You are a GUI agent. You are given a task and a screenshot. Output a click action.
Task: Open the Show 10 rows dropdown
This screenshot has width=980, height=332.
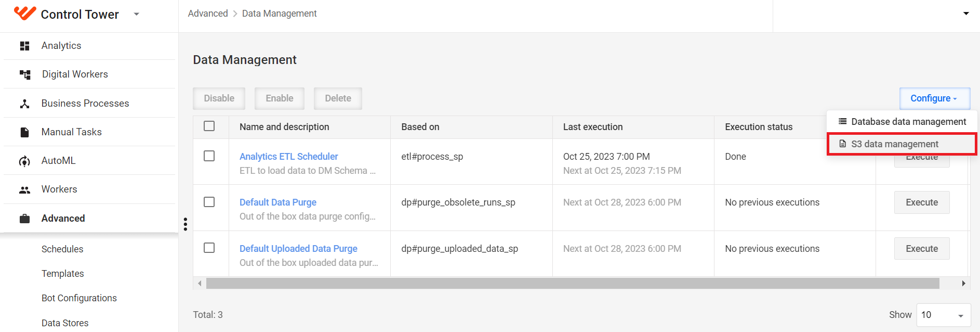tap(944, 315)
